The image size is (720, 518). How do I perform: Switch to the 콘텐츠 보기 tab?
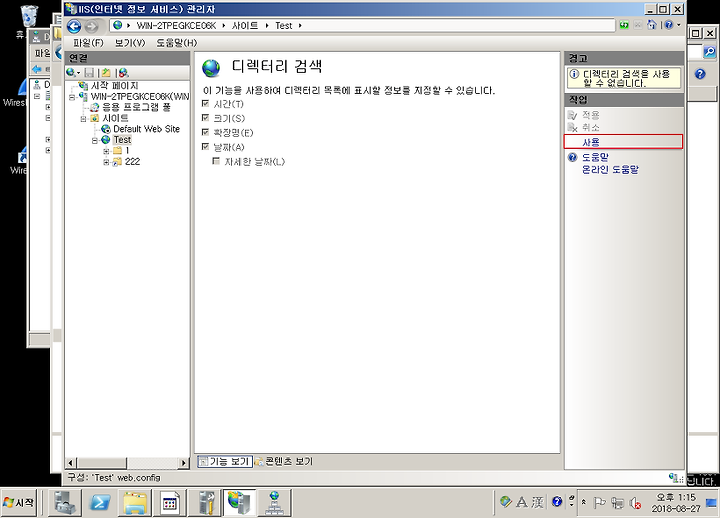point(284,461)
